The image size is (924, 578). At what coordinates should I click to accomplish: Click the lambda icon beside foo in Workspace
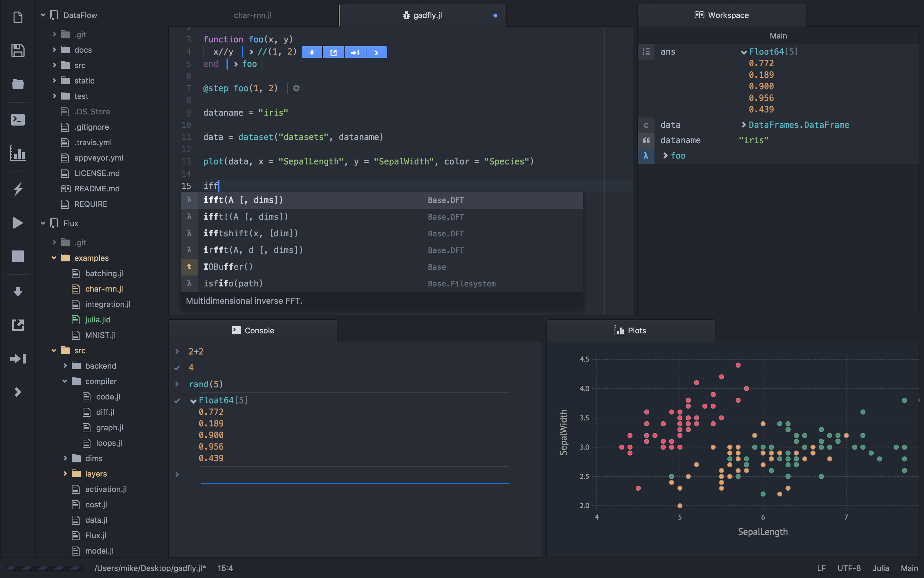click(646, 156)
